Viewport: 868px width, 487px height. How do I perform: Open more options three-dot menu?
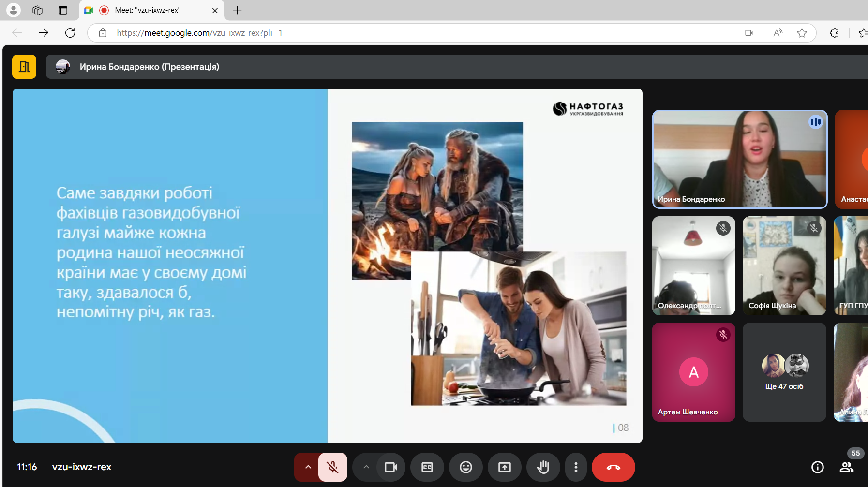click(x=576, y=467)
